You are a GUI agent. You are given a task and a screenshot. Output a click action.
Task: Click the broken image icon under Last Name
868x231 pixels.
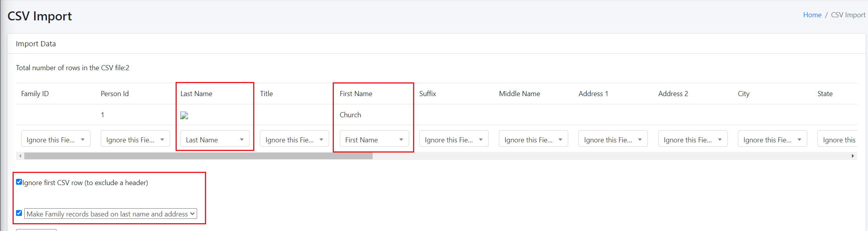tap(184, 115)
